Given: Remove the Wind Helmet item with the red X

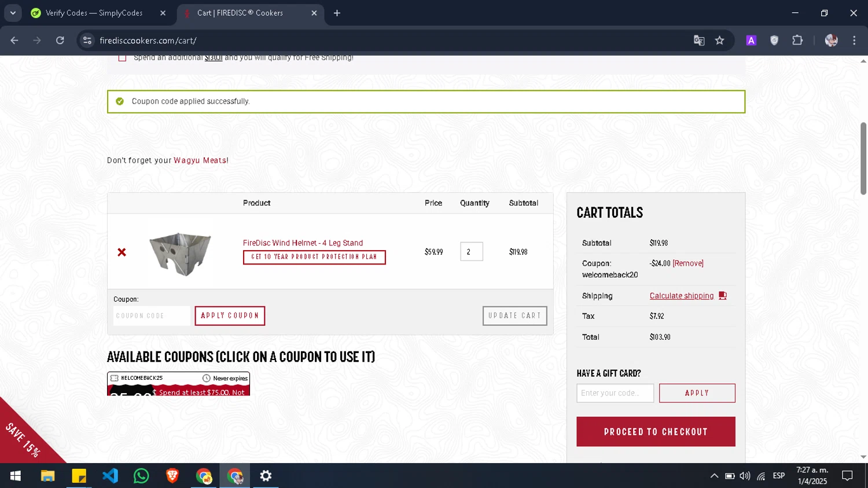Looking at the screenshot, I should (x=122, y=252).
